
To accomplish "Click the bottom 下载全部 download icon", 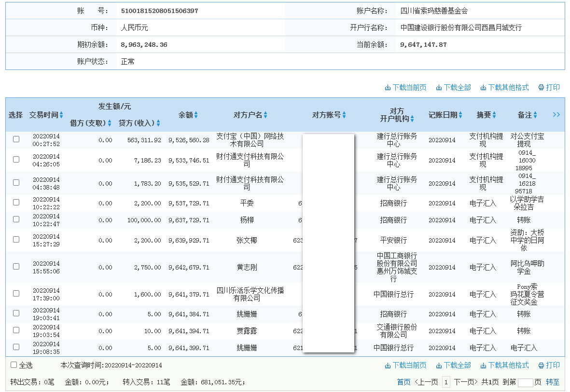I will pos(439,365).
